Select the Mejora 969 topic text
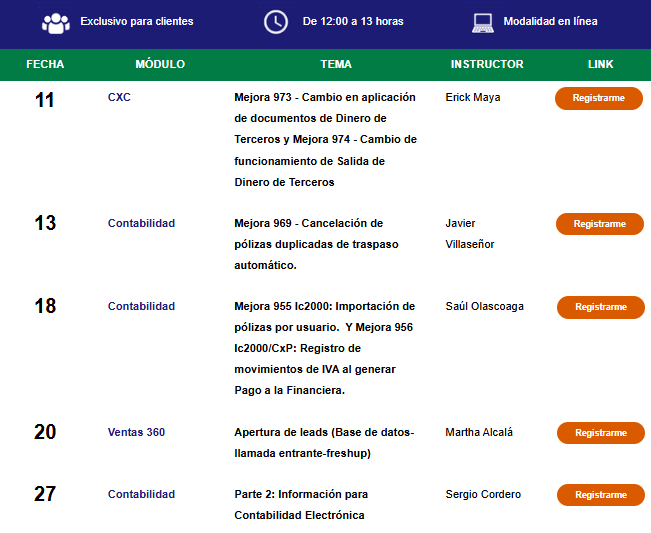The image size is (651, 533). tap(316, 244)
